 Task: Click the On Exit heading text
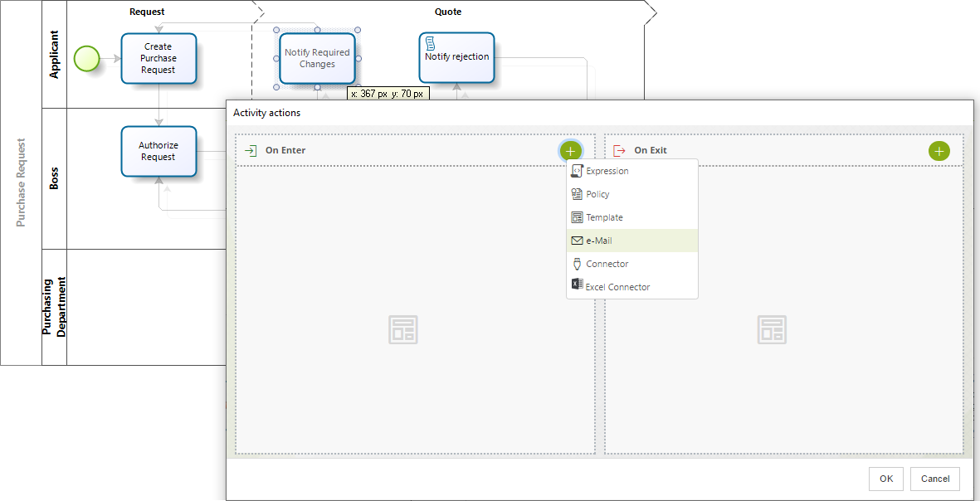pos(651,151)
